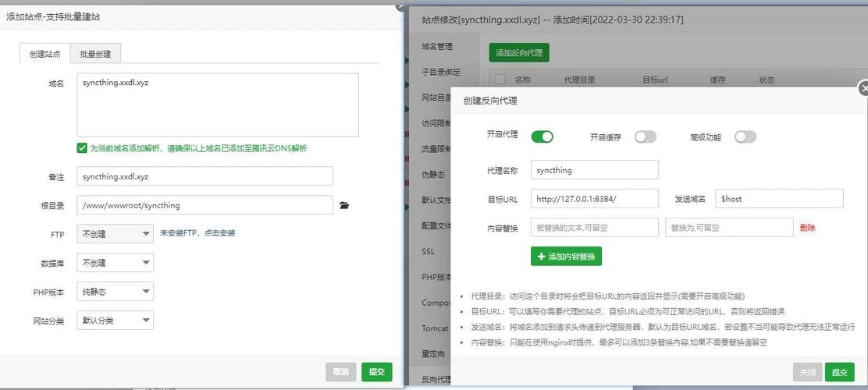This screenshot has width=868, height=390.
Task: Click the 添加内容替换 button
Action: [566, 257]
